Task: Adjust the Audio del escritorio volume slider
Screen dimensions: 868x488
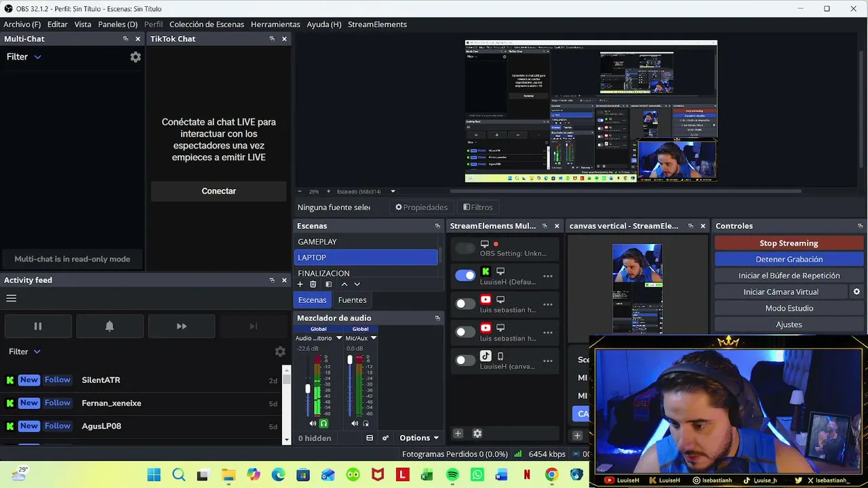Action: [x=307, y=388]
